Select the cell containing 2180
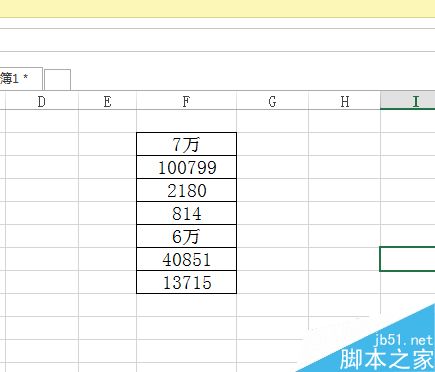This screenshot has height=372, width=435. [x=186, y=190]
